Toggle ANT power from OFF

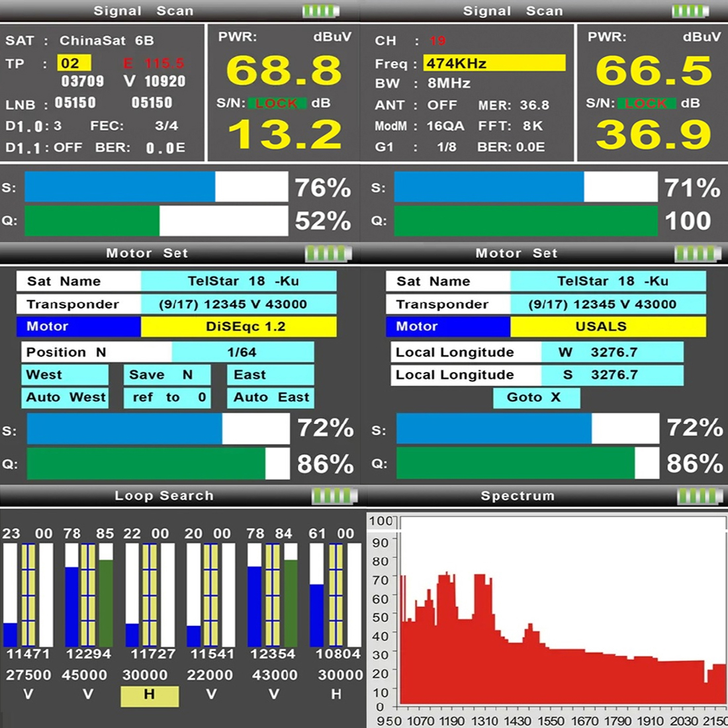click(x=442, y=105)
